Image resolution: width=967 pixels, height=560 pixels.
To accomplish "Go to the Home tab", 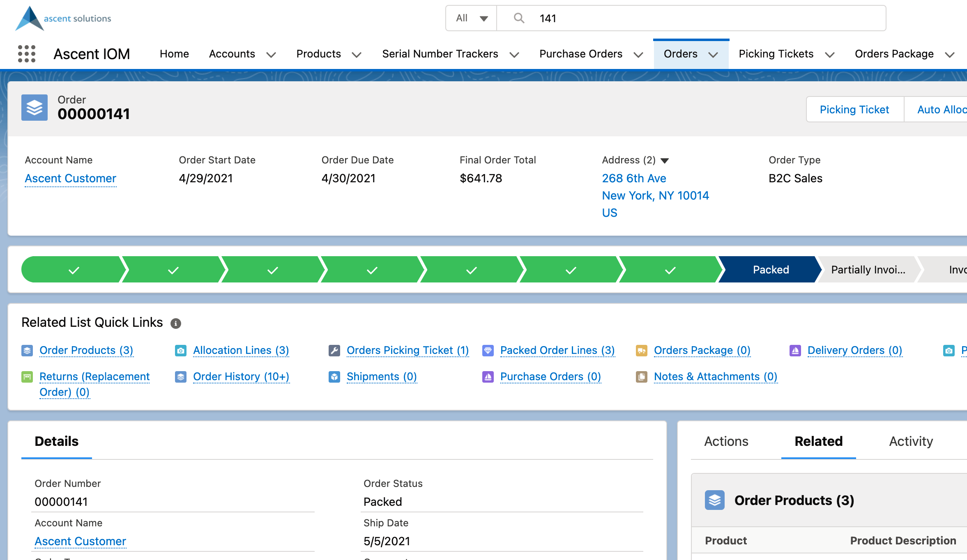I will point(174,54).
